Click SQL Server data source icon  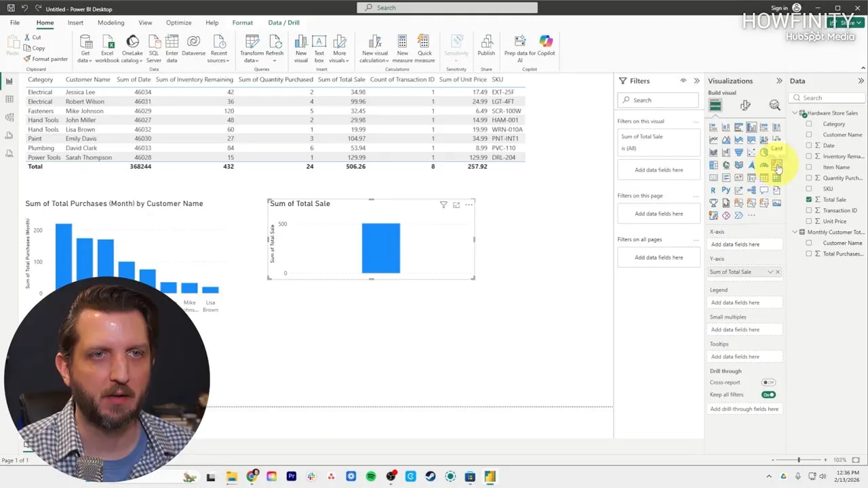[x=154, y=49]
